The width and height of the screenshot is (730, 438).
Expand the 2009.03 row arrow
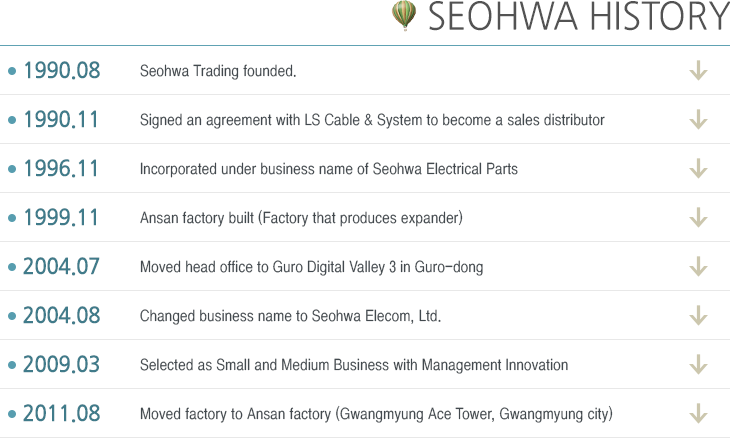pos(698,365)
